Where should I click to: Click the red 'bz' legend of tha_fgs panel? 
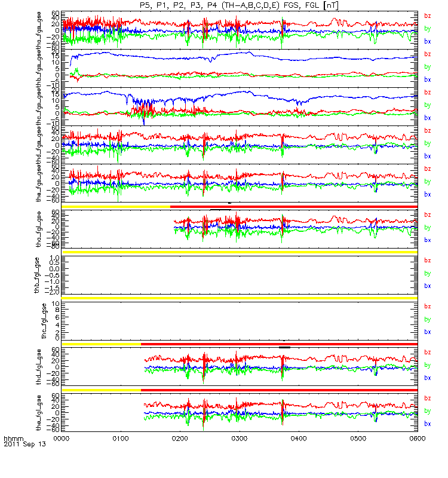click(x=428, y=16)
